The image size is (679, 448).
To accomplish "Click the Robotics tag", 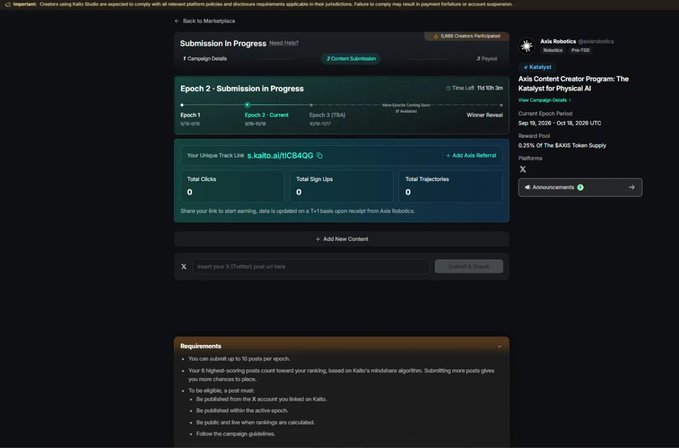I will tap(553, 50).
